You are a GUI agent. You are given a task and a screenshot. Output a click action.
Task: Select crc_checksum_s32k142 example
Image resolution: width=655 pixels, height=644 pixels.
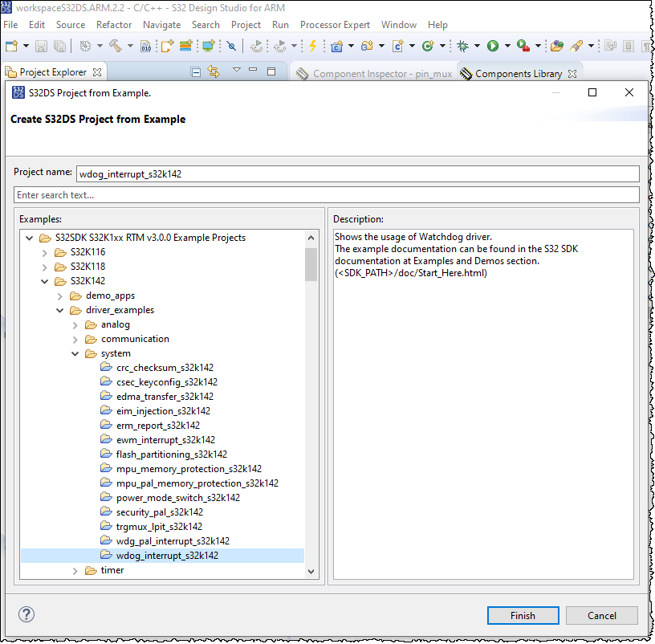coord(165,367)
